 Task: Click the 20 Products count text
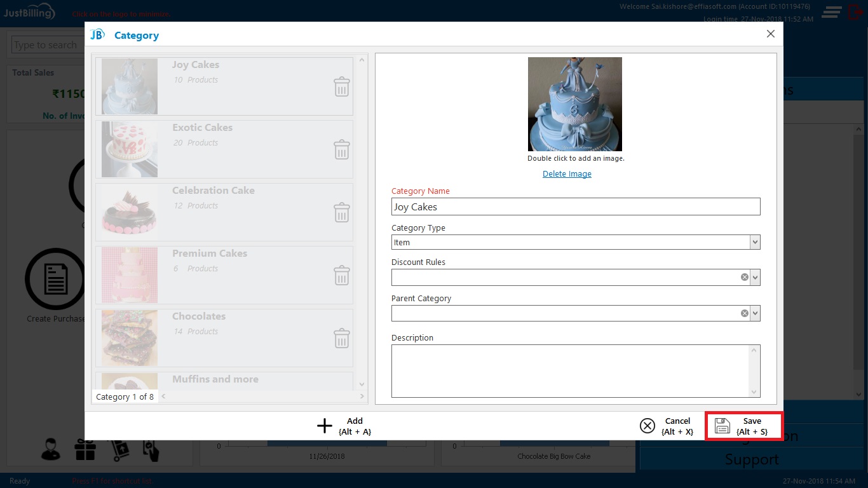pyautogui.click(x=196, y=143)
